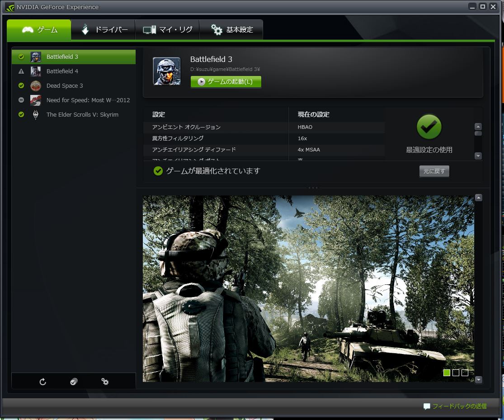Select Need for Speed: Most Wanted 2012
504x420 pixels.
point(74,100)
